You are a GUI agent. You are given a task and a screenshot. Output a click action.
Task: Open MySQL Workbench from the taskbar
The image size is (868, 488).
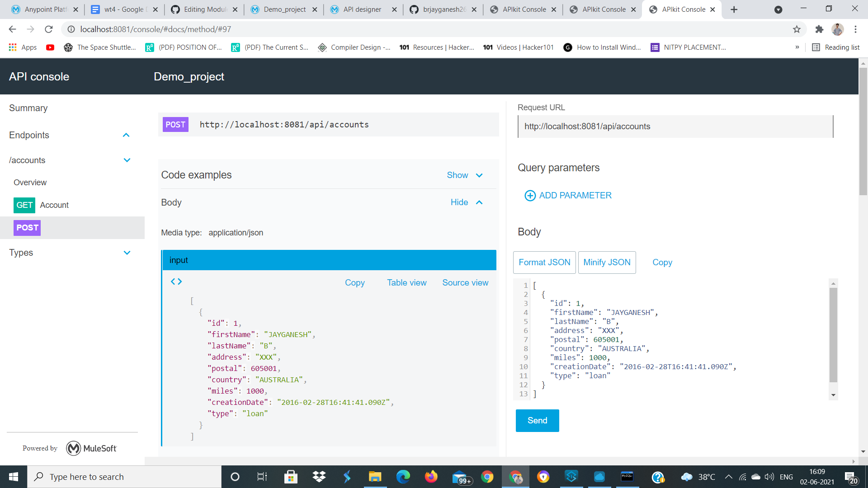(x=627, y=476)
